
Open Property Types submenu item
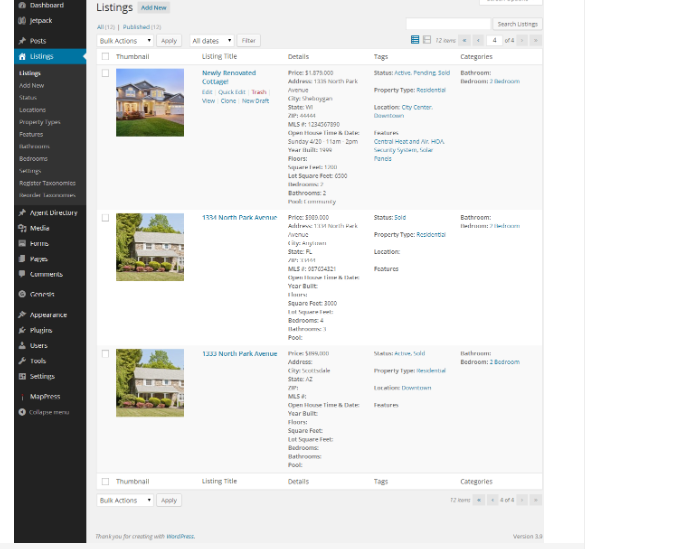coord(40,122)
